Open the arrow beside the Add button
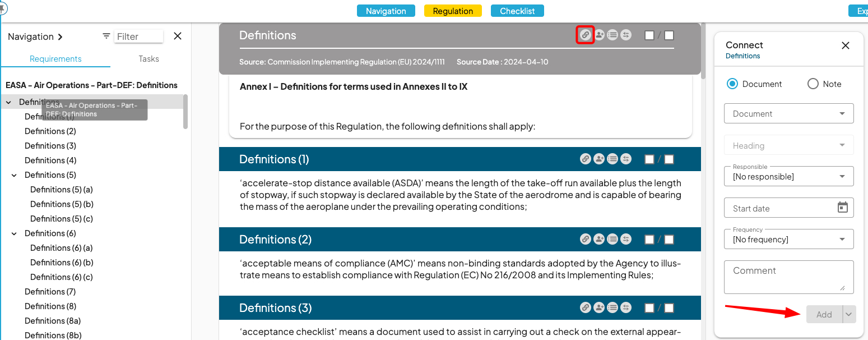Screen dimensions: 868x340 tap(849, 314)
